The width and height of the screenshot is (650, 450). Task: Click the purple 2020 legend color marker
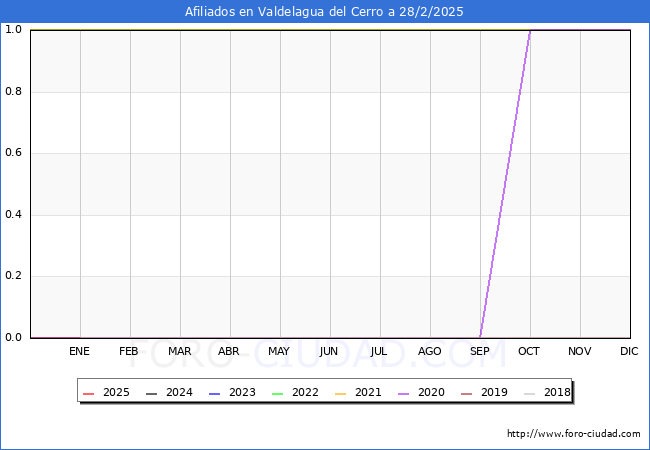pyautogui.click(x=404, y=394)
